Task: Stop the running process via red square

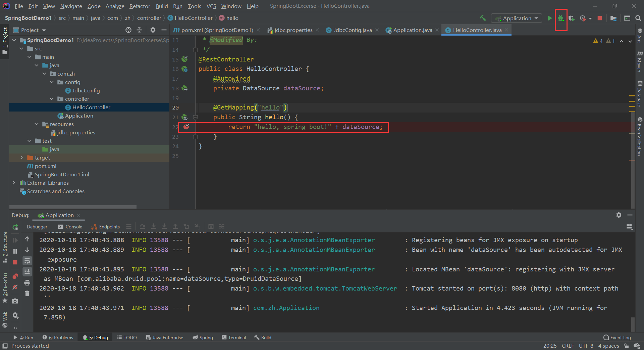Action: click(x=600, y=18)
